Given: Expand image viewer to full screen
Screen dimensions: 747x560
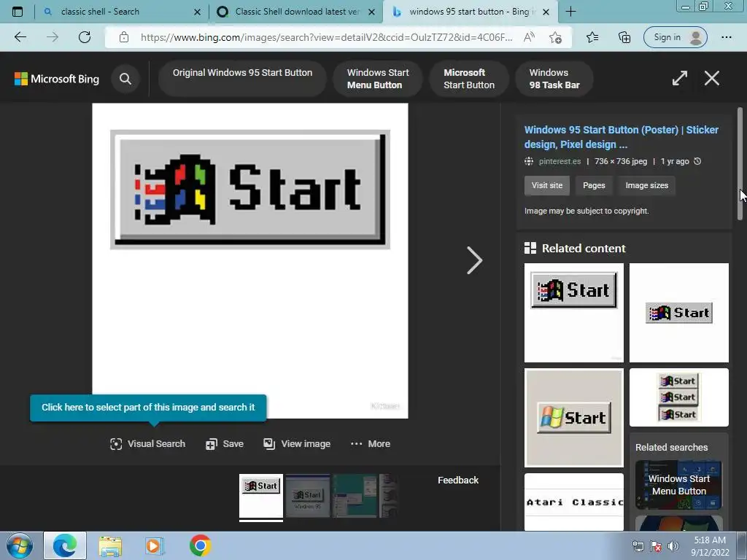Looking at the screenshot, I should tap(679, 78).
